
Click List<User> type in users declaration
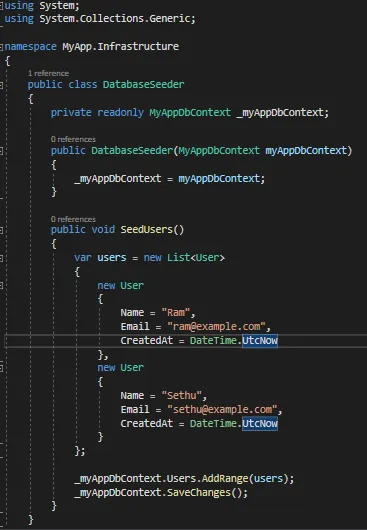(196, 258)
